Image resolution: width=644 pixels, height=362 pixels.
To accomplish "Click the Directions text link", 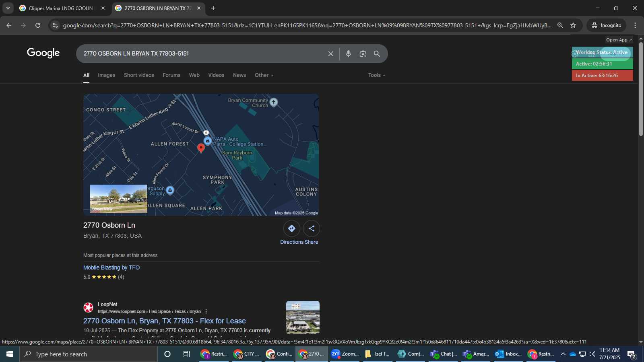I will (292, 242).
